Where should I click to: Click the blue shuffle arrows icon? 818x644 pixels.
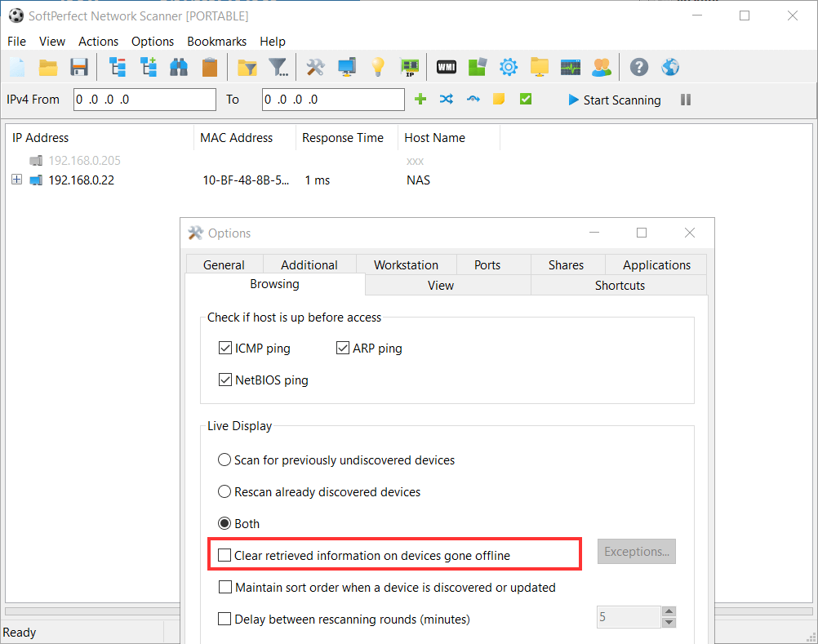pos(447,99)
